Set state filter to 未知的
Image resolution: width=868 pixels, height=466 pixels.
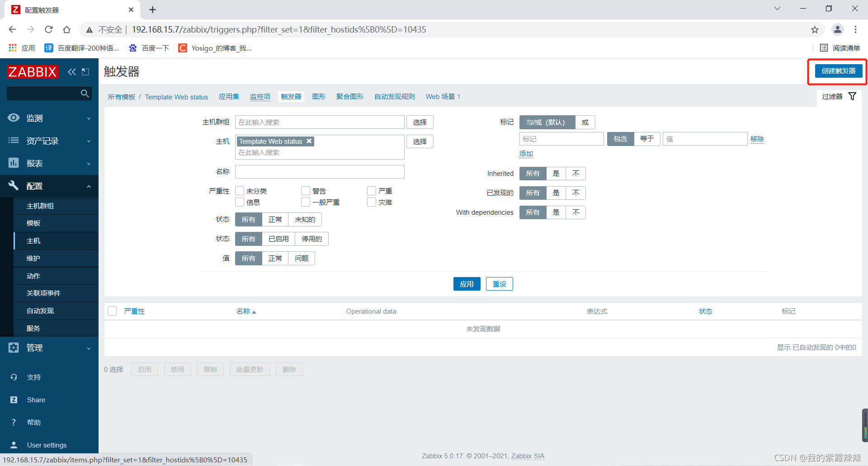[305, 220]
